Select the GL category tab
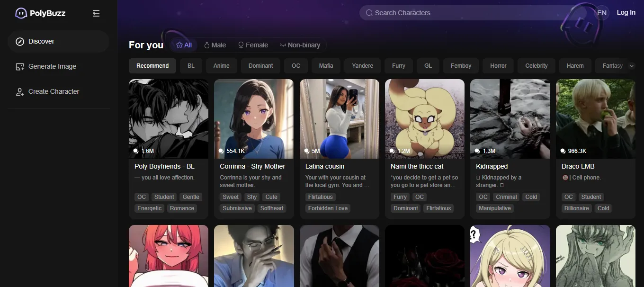644x287 pixels. (x=428, y=66)
